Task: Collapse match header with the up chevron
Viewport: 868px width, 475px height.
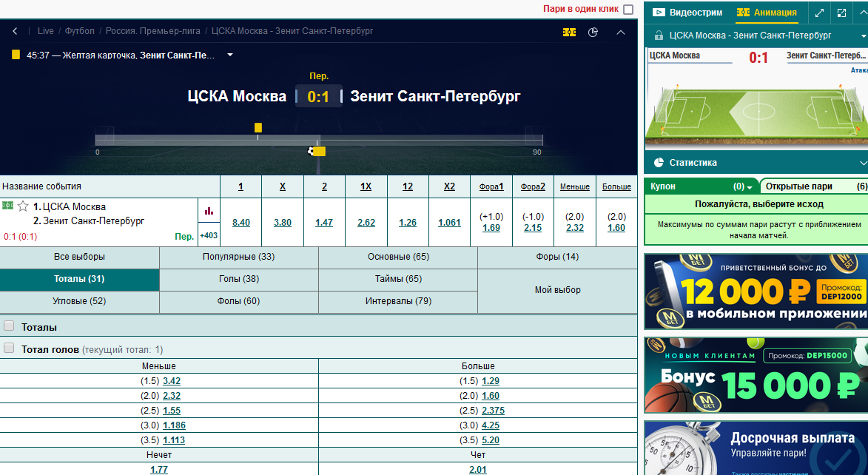Action: pos(621,32)
